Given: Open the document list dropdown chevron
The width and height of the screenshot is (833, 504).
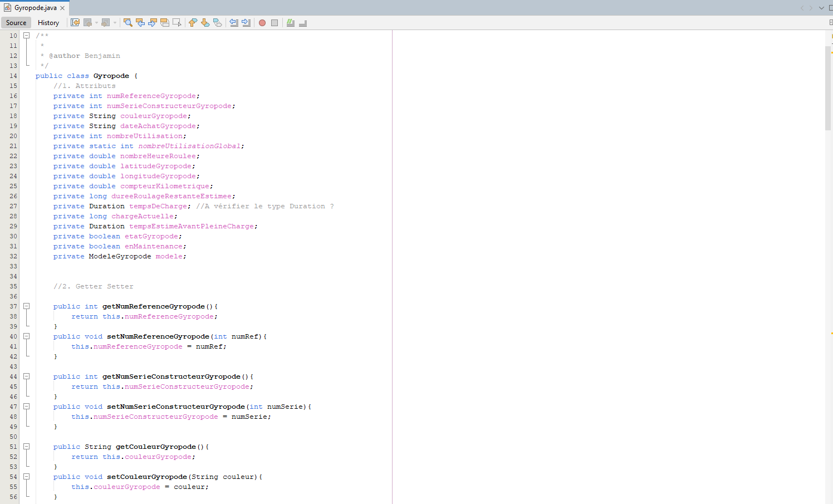Looking at the screenshot, I should (x=821, y=8).
